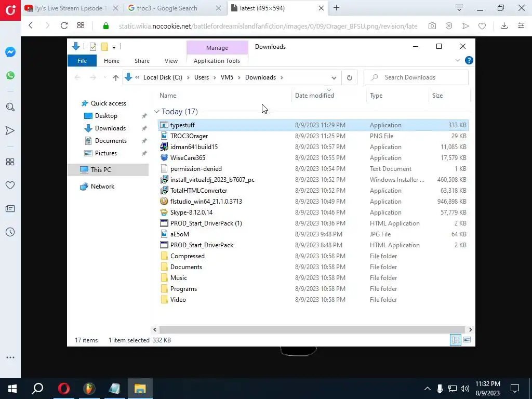
Task: Open Customize Quick Access Toolbar dropdown
Action: click(x=114, y=47)
